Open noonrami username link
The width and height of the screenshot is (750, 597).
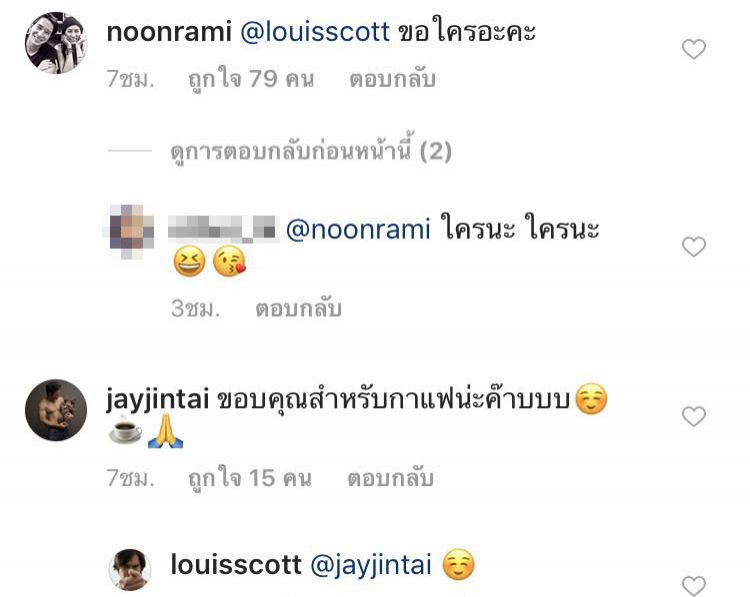coord(169,32)
